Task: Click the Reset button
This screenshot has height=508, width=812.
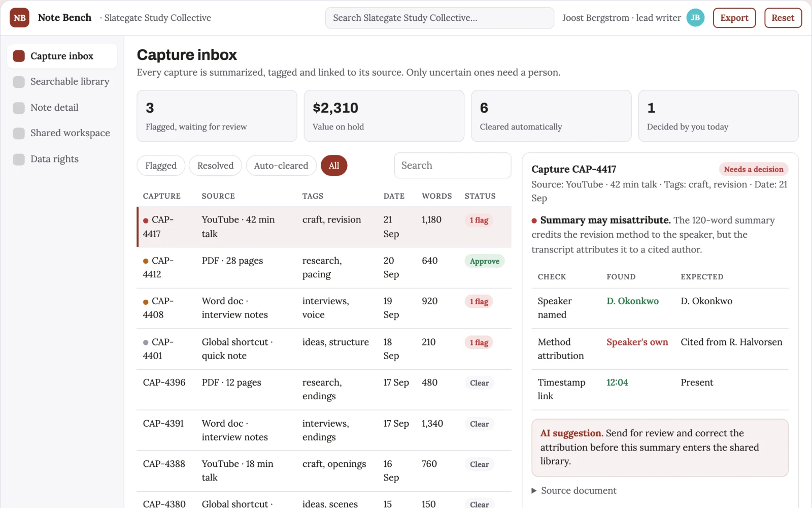Action: 783,18
